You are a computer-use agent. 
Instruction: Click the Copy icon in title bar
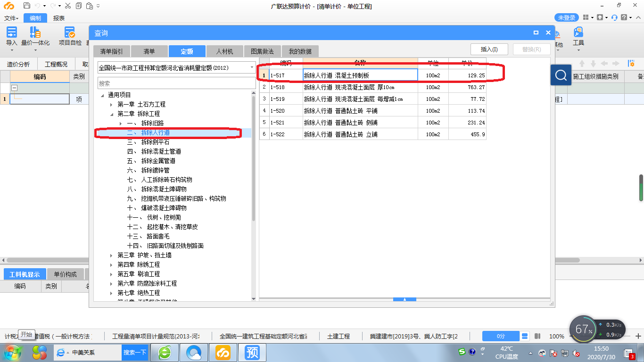(78, 6)
